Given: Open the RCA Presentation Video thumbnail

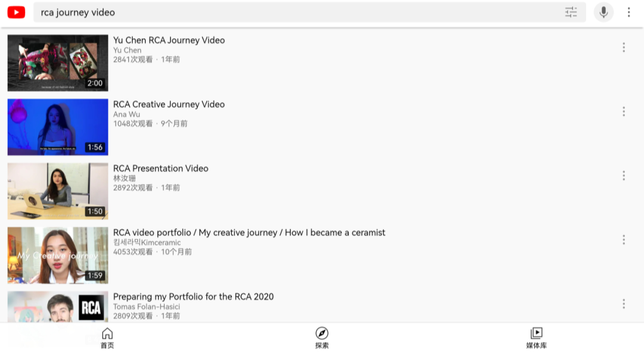Looking at the screenshot, I should tap(58, 191).
